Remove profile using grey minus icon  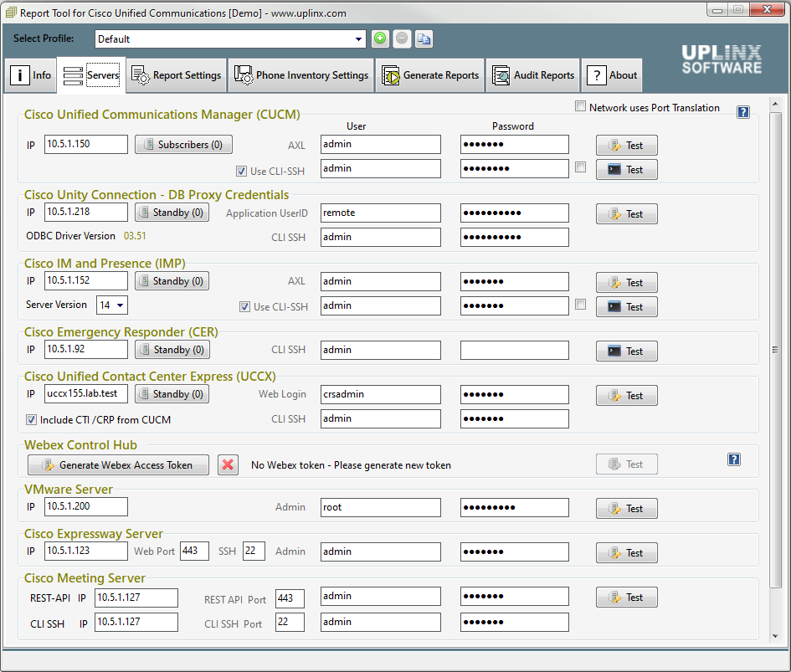402,38
